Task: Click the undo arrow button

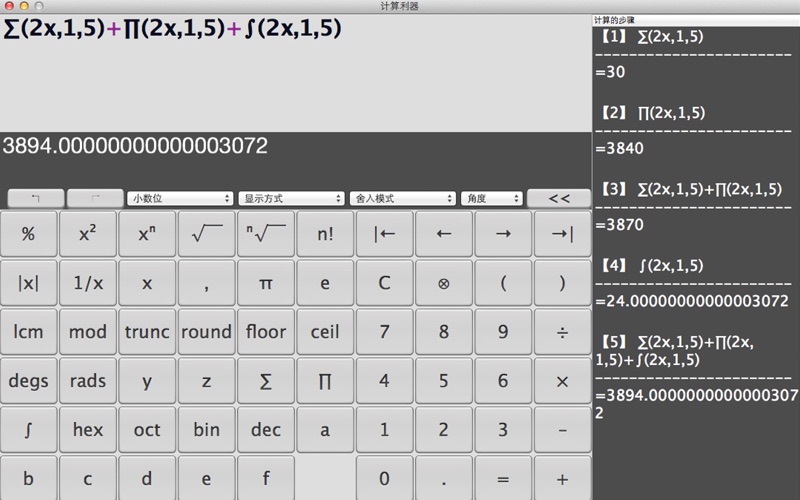Action: tap(36, 198)
